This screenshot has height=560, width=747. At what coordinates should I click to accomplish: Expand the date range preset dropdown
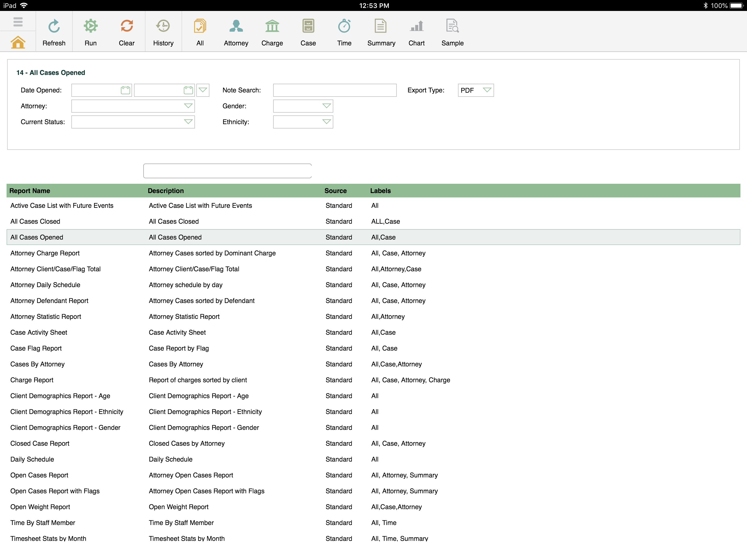pos(203,90)
